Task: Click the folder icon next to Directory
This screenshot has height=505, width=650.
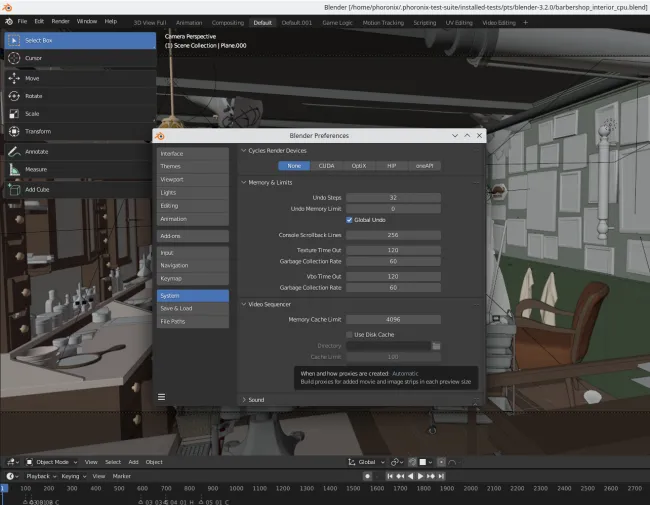Action: point(436,346)
